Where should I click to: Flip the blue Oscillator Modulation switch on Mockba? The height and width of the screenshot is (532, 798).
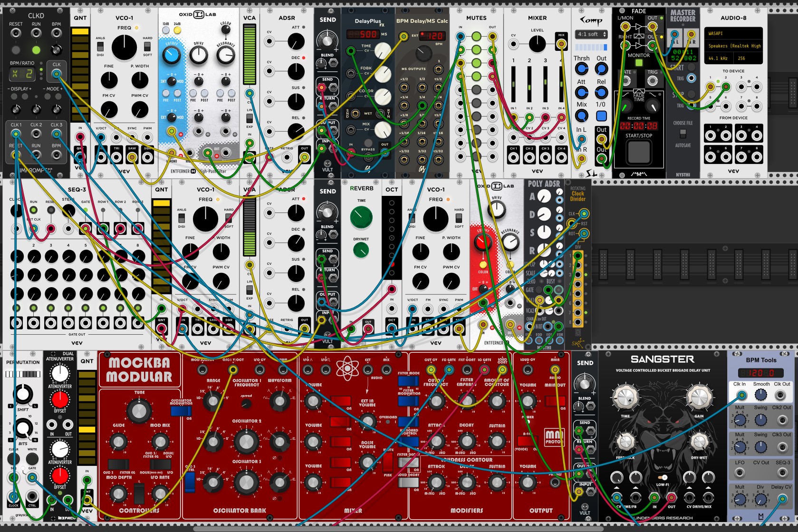click(x=181, y=410)
